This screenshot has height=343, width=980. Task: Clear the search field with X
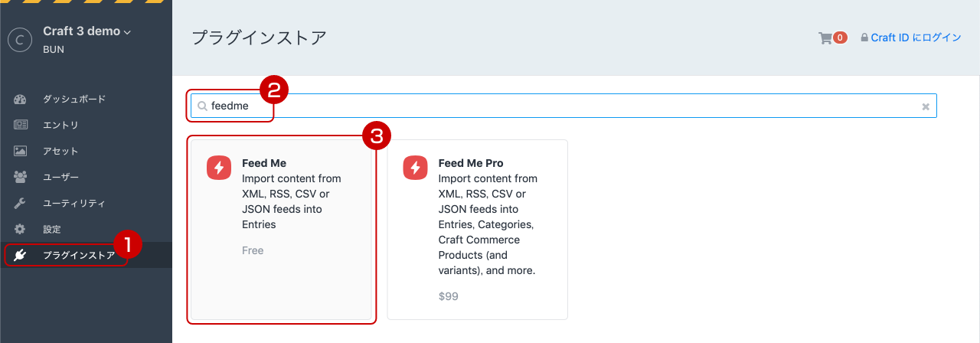coord(926,106)
